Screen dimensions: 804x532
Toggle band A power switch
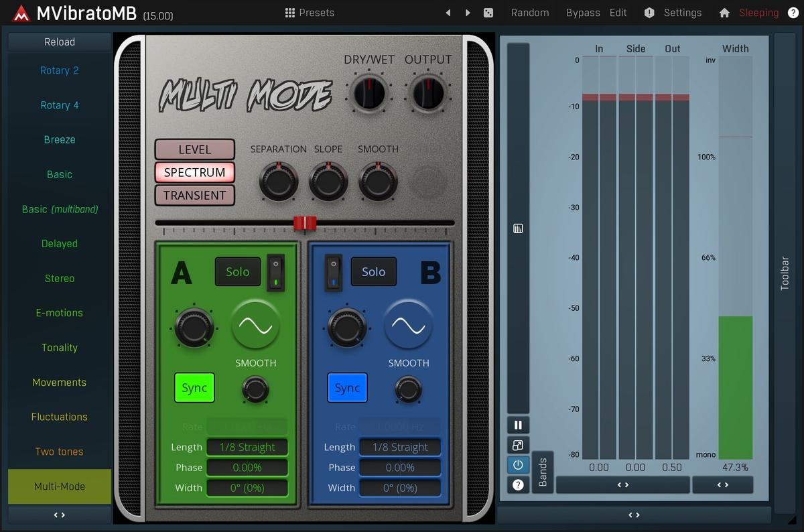pos(275,272)
